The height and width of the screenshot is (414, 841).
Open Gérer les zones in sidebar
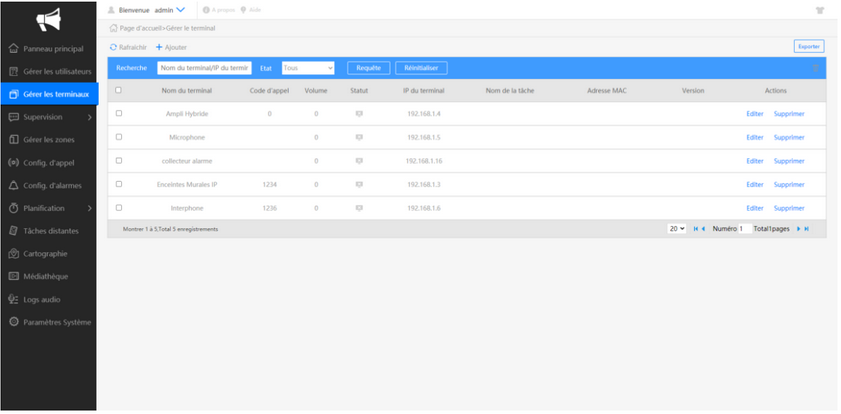pos(49,140)
